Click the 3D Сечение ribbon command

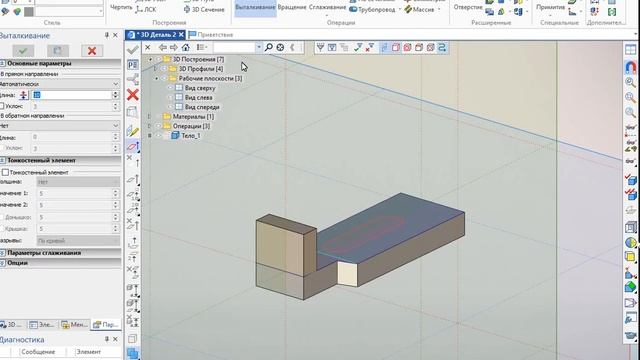pyautogui.click(x=204, y=9)
